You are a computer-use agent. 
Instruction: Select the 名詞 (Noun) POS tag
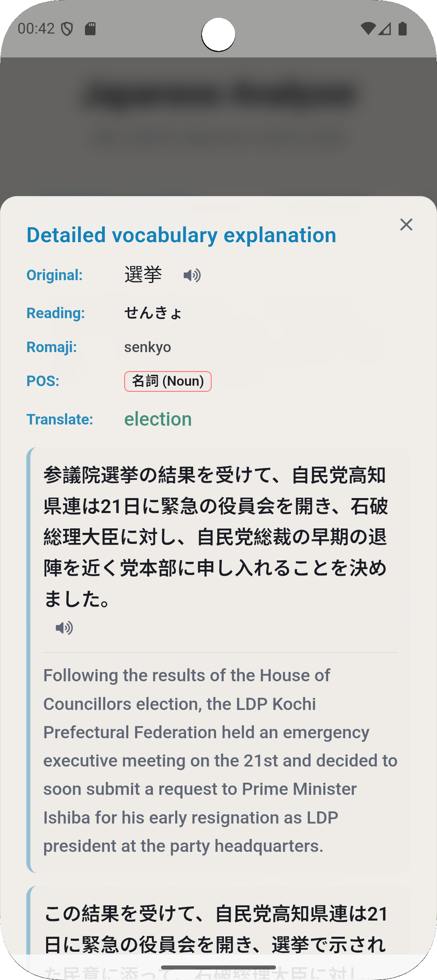[x=168, y=381]
